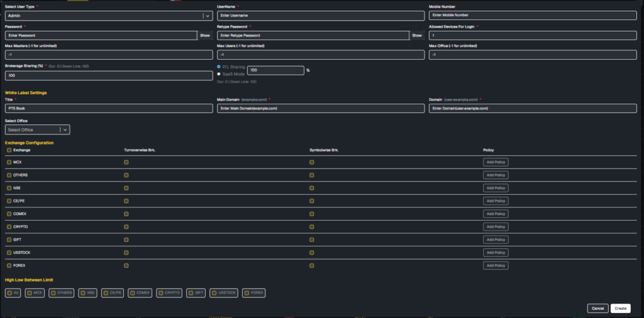644x318 pixels.
Task: Show the Password field text
Action: (x=205, y=36)
